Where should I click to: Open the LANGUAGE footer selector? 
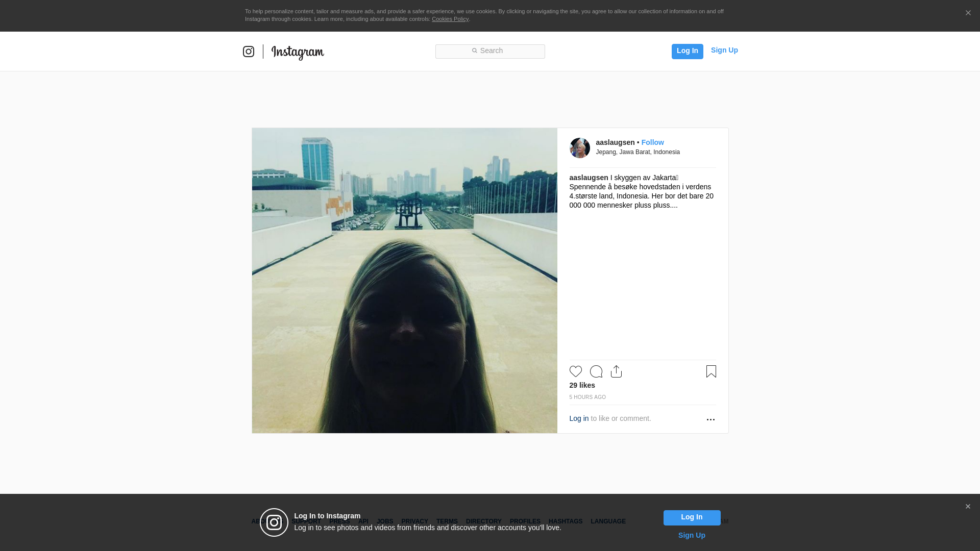[x=608, y=521]
